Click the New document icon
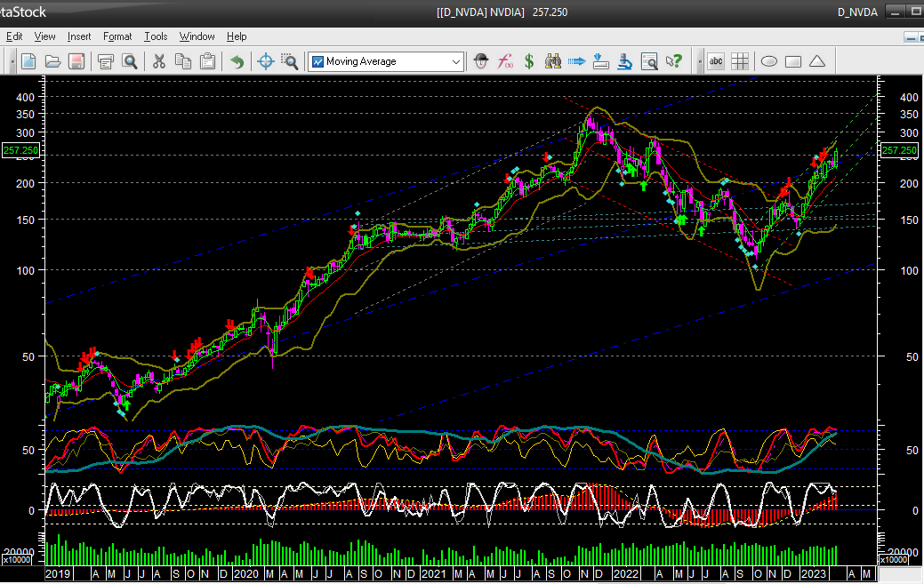The image size is (924, 584). click(x=28, y=61)
